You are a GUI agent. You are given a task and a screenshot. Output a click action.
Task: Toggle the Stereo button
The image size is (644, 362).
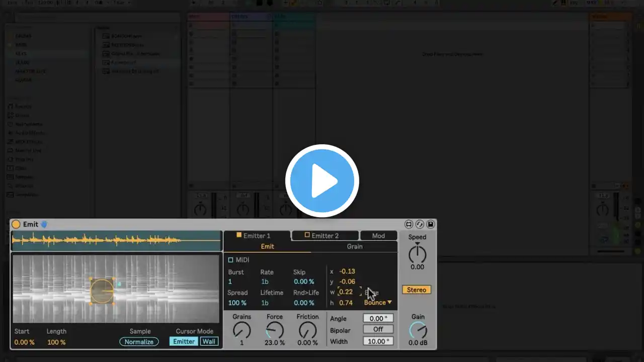[x=417, y=290]
